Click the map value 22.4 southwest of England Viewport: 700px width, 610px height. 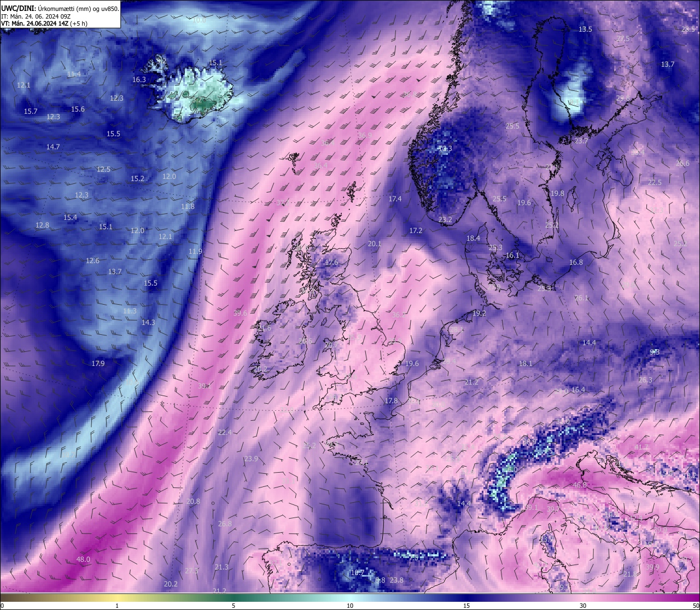click(225, 432)
